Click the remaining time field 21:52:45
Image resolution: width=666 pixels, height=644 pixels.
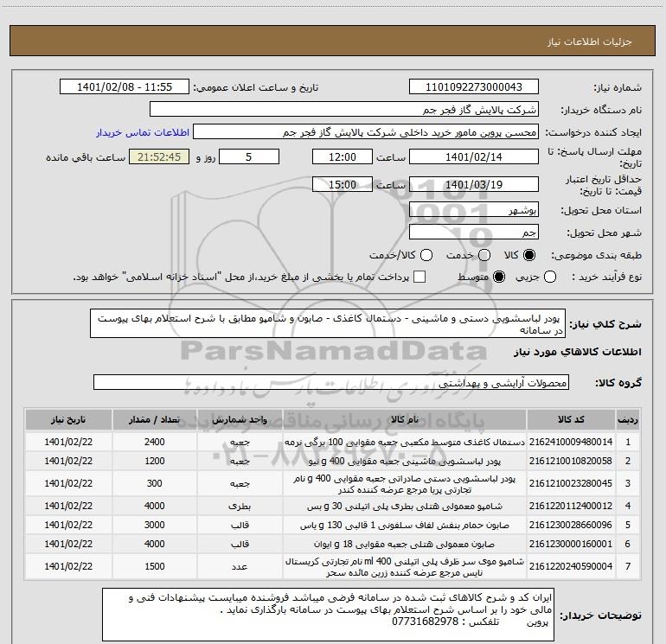(159, 156)
